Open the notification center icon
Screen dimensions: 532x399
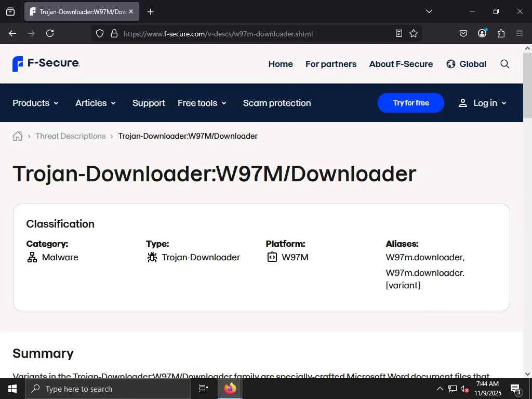pos(516,389)
